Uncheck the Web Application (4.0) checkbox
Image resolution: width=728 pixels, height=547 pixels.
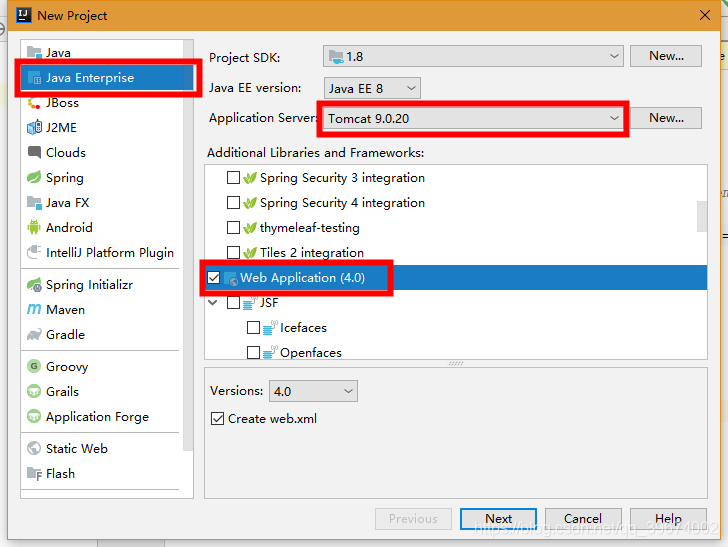click(x=214, y=278)
